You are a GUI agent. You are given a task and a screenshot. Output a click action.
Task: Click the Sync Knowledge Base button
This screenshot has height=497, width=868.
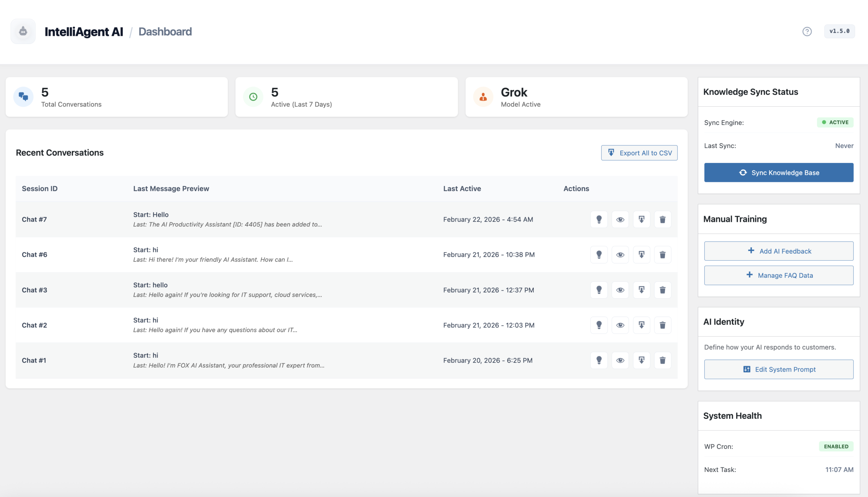tap(778, 172)
